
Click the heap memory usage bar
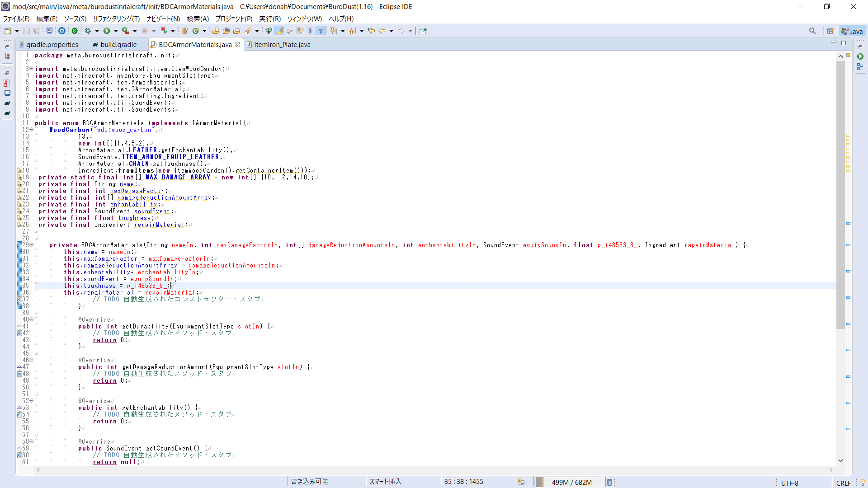click(x=571, y=482)
